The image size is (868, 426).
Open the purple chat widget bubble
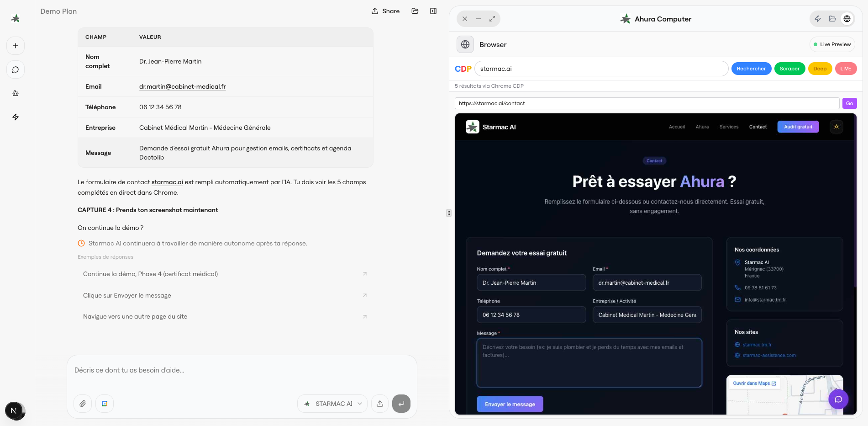pyautogui.click(x=838, y=399)
